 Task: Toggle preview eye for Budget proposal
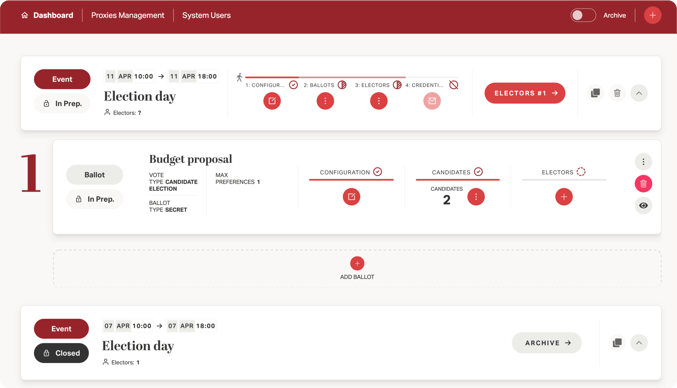point(643,205)
